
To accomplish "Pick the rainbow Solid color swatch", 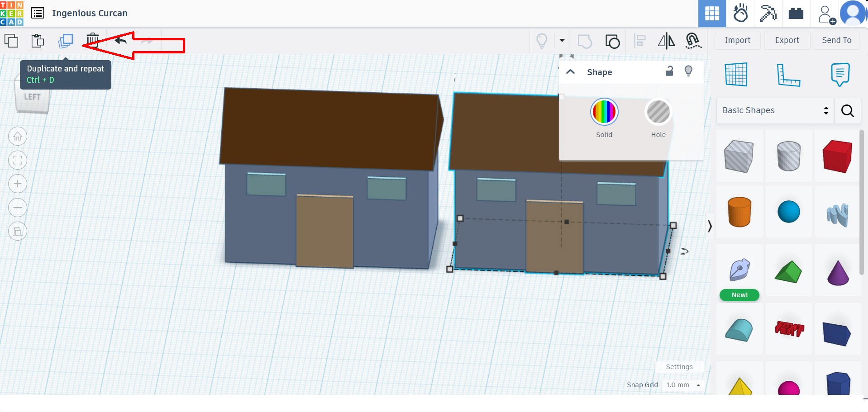I will tap(604, 112).
